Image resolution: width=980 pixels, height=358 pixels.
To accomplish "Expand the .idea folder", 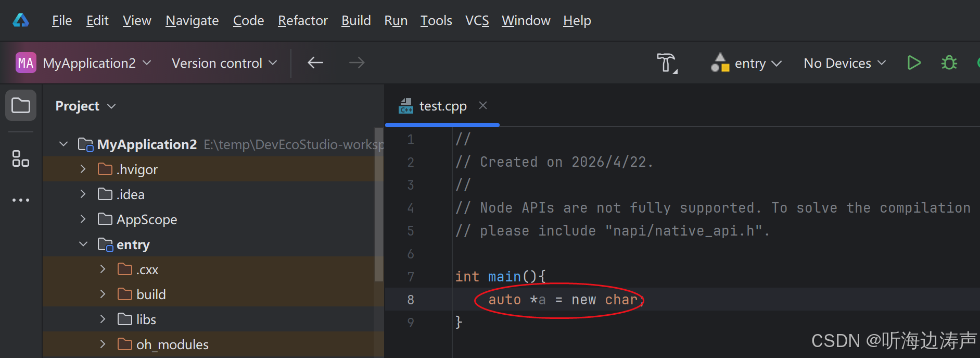I will (83, 194).
